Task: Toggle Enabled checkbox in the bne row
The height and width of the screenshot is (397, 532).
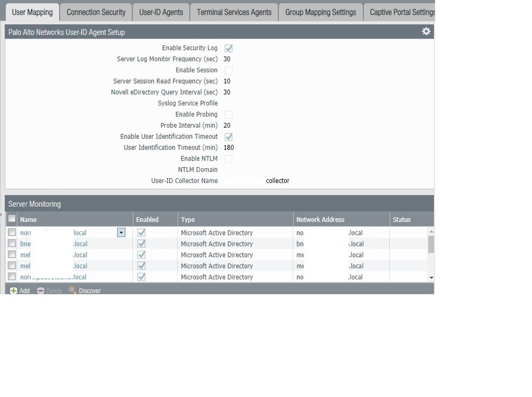Action: point(142,244)
